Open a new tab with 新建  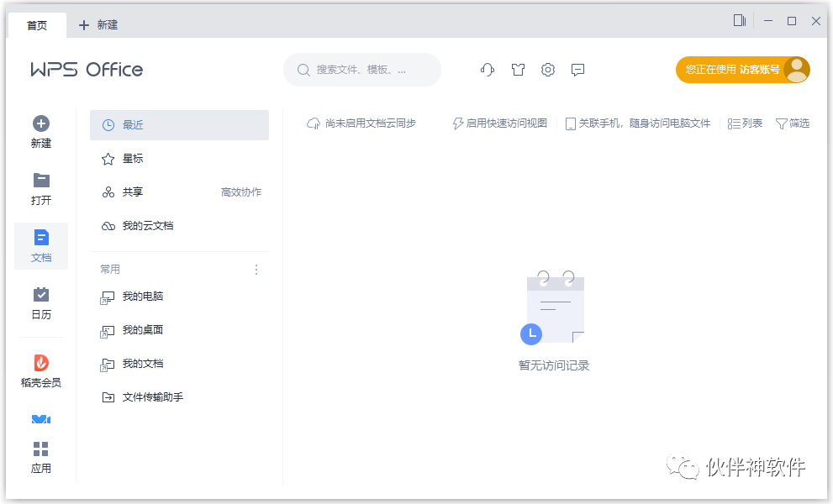pos(97,25)
